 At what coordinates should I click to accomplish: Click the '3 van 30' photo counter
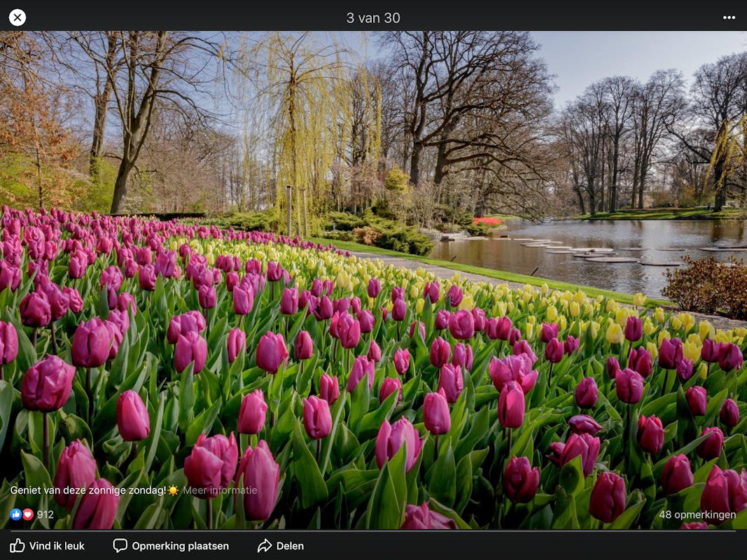[373, 17]
